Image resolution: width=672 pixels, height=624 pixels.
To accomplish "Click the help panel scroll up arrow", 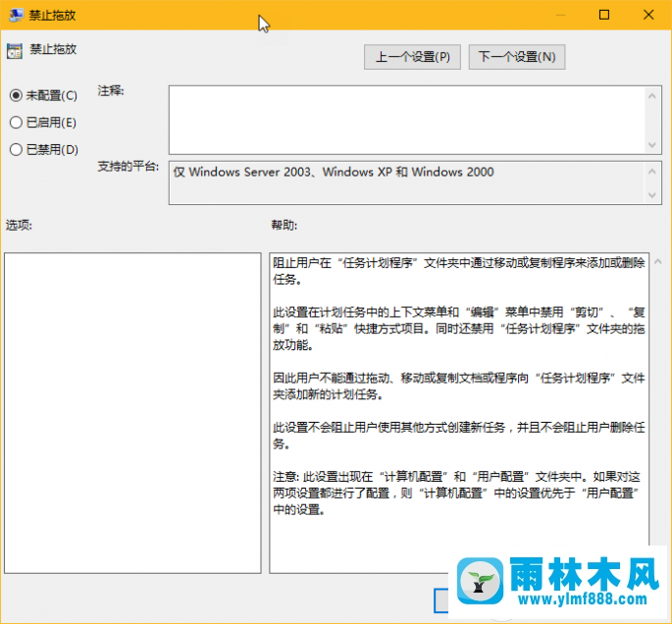I will (x=658, y=261).
